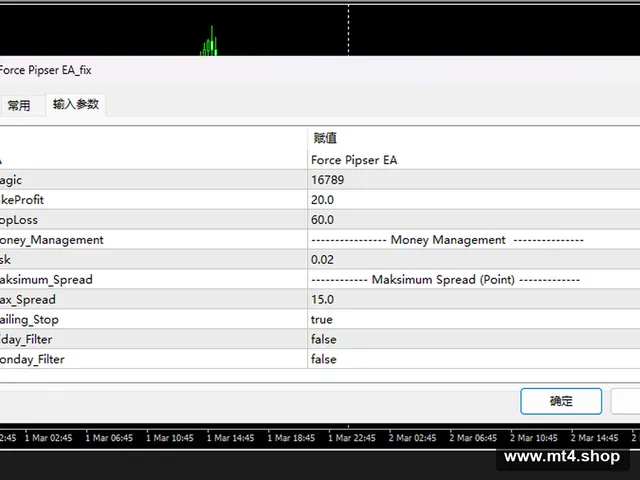The height and width of the screenshot is (480, 640).
Task: Select the Maksimum_Spread parameter name
Action: 46,280
